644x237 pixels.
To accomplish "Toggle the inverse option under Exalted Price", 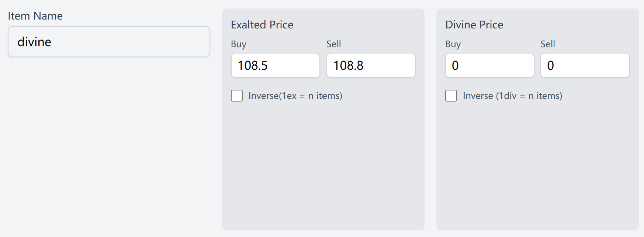I will [x=237, y=96].
